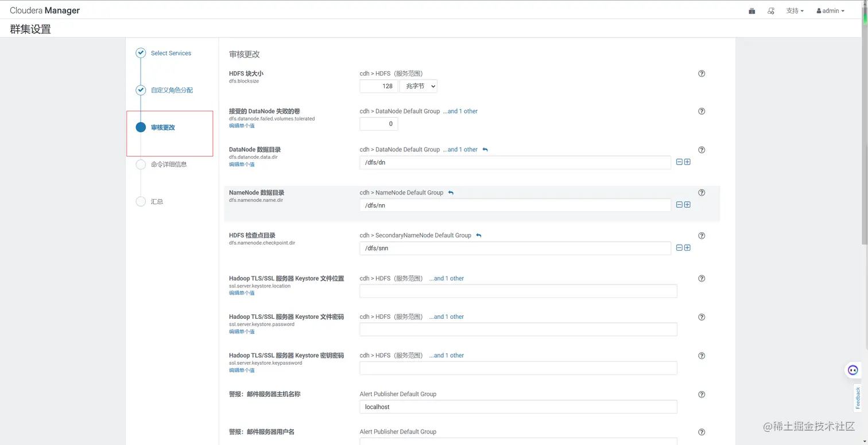Image resolution: width=868 pixels, height=445 pixels.
Task: Open '...and 1 other' for failed volumes tolerated
Action: (460, 111)
